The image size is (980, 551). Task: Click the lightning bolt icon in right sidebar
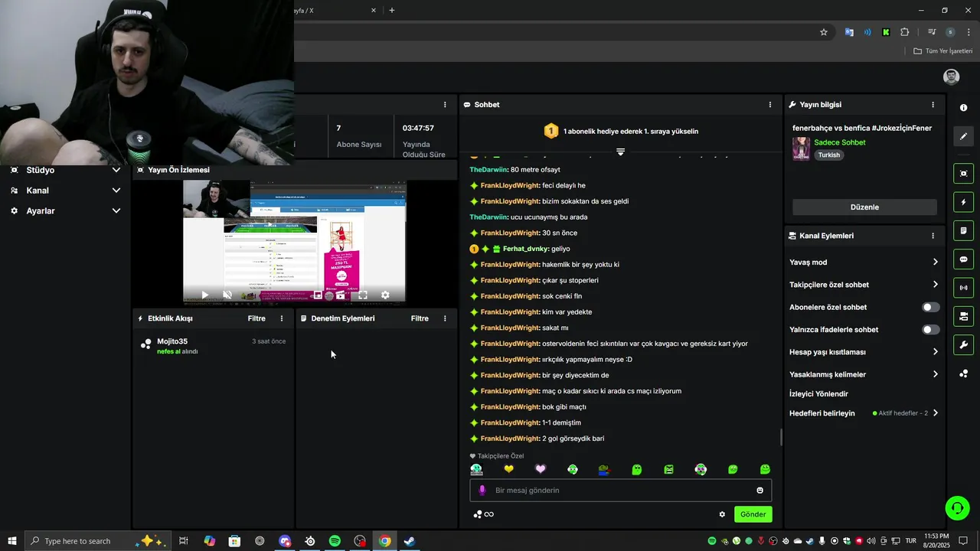[x=963, y=202]
